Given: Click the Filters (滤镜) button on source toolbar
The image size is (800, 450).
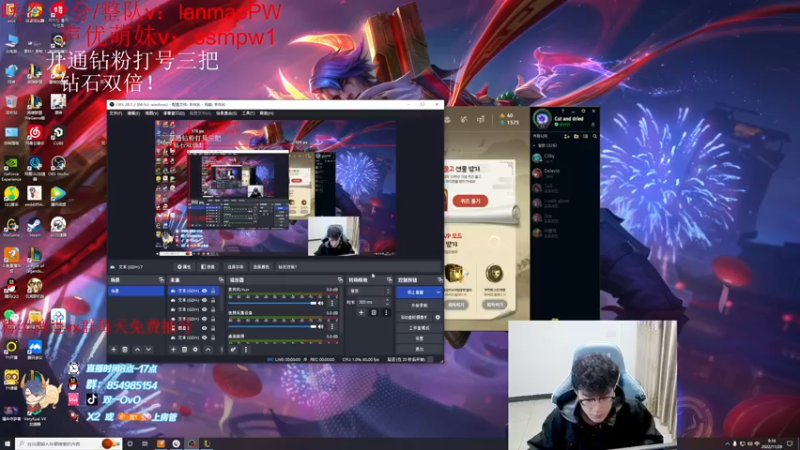Looking at the screenshot, I should point(208,267).
